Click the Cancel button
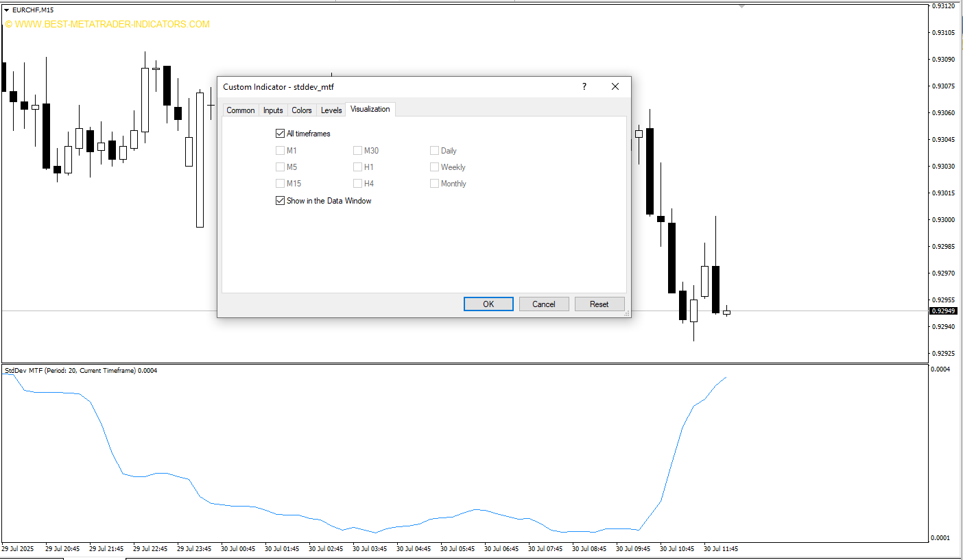 coord(544,304)
